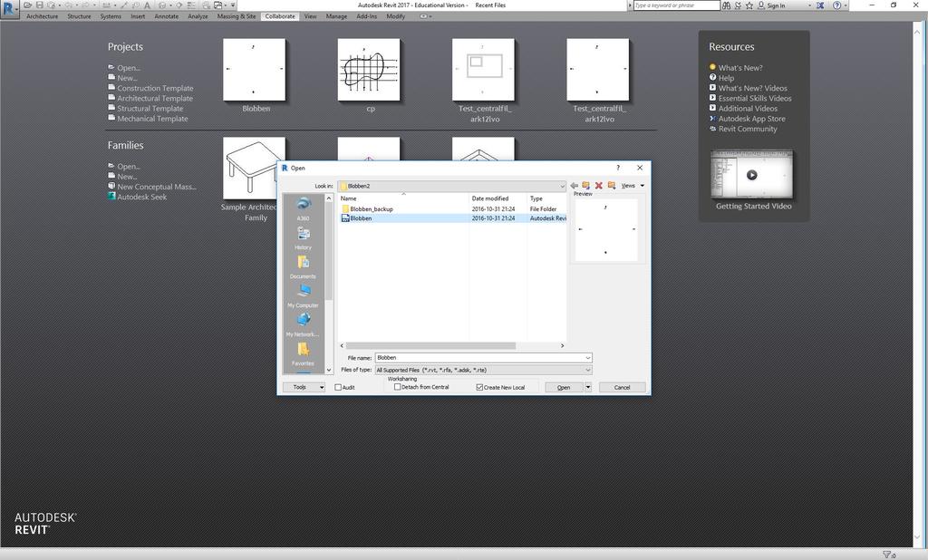Click the Open button in the dialog
928x560 pixels.
564,387
